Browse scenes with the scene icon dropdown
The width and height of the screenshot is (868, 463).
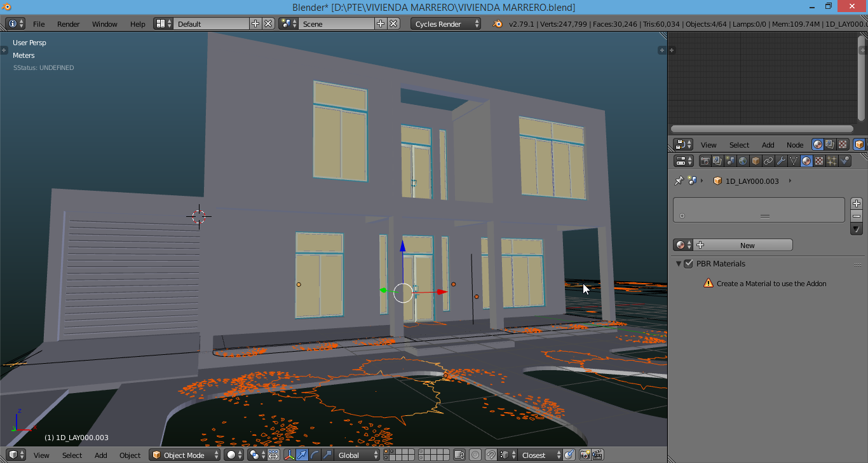coord(288,24)
